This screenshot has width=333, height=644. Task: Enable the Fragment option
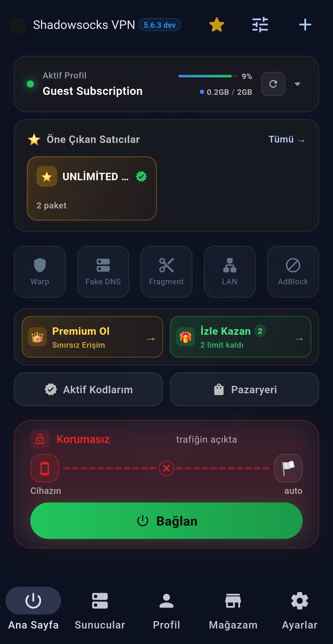[x=166, y=272]
